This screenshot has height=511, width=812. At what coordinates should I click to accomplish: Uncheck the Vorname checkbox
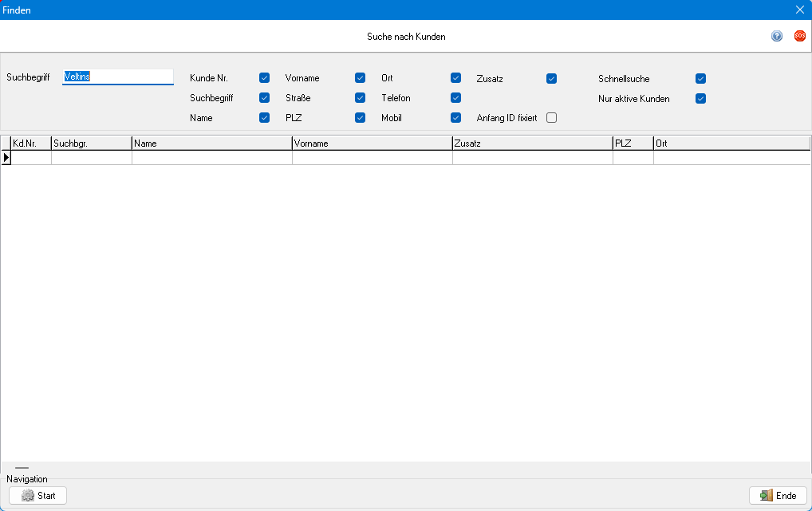[360, 78]
